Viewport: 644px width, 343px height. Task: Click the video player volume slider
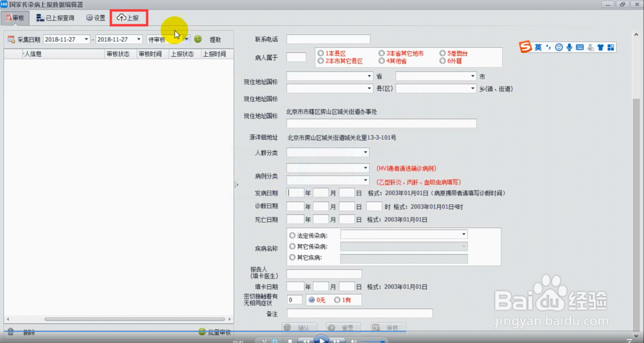pyautogui.click(x=373, y=341)
